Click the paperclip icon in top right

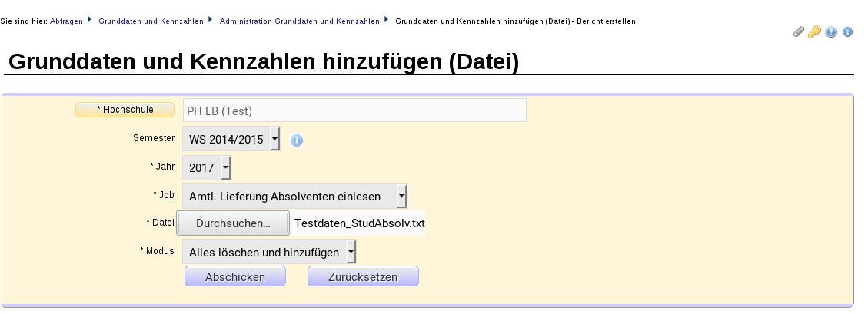click(x=799, y=32)
